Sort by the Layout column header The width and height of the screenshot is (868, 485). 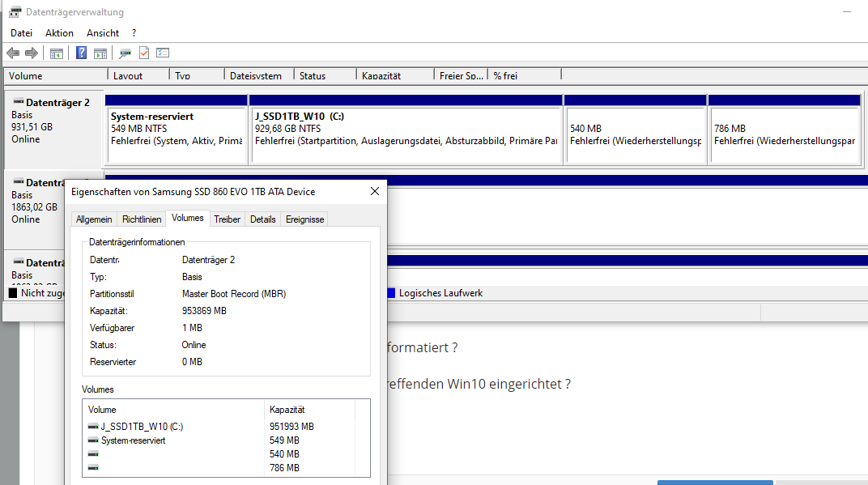[x=138, y=75]
